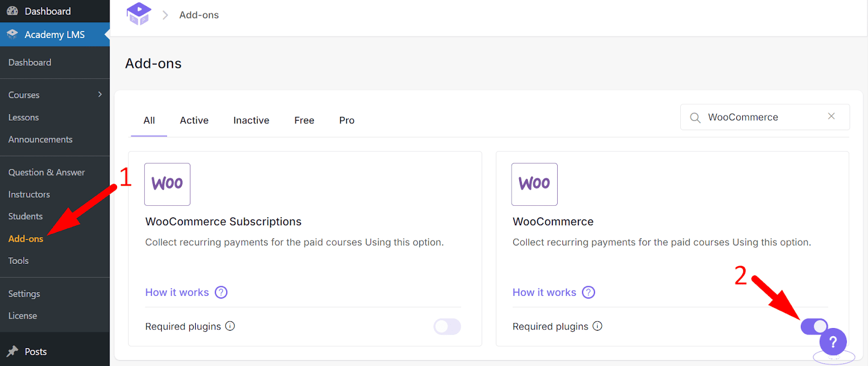The height and width of the screenshot is (366, 868).
Task: Open How it works link for WooCommerce Subscriptions
Action: point(177,292)
